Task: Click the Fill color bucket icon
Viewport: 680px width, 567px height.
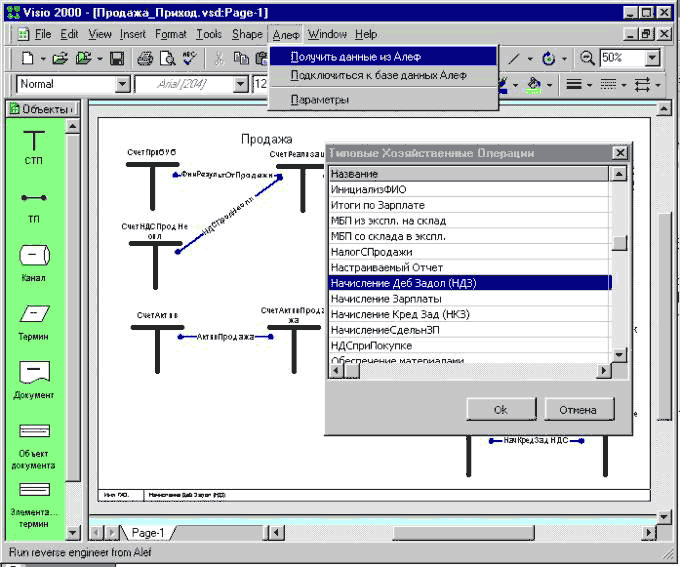Action: coord(534,85)
